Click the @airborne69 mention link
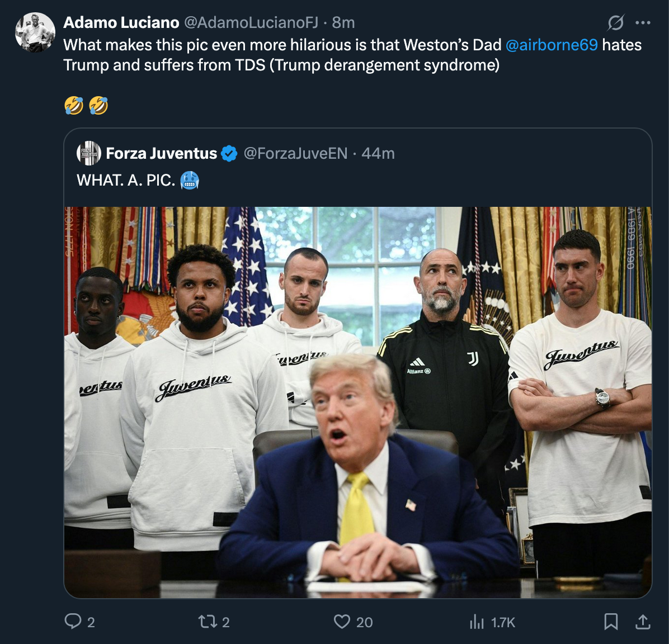The height and width of the screenshot is (644, 669). point(552,45)
